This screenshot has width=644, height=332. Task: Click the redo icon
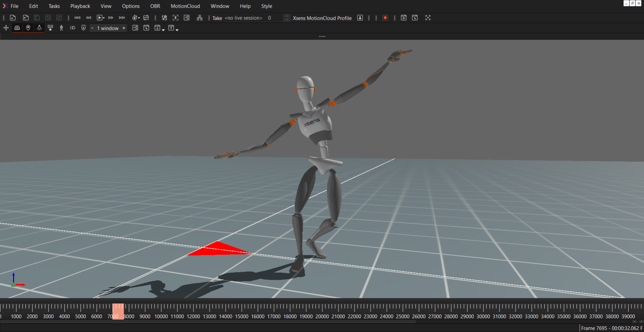point(59,18)
